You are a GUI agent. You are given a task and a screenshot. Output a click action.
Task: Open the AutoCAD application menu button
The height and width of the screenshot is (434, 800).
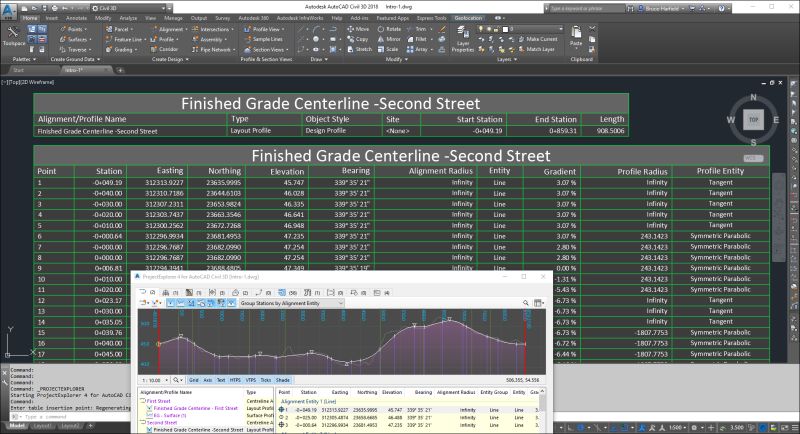pos(9,9)
